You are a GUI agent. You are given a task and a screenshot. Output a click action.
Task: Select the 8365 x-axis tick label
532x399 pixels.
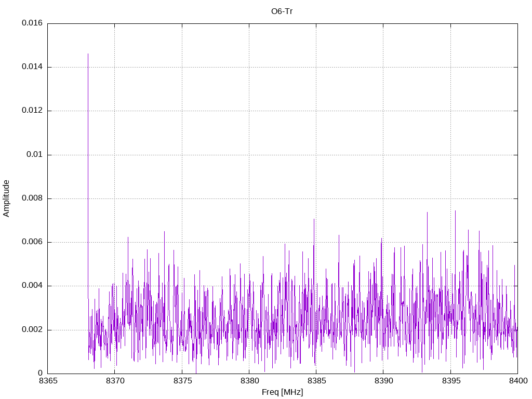tap(47, 381)
